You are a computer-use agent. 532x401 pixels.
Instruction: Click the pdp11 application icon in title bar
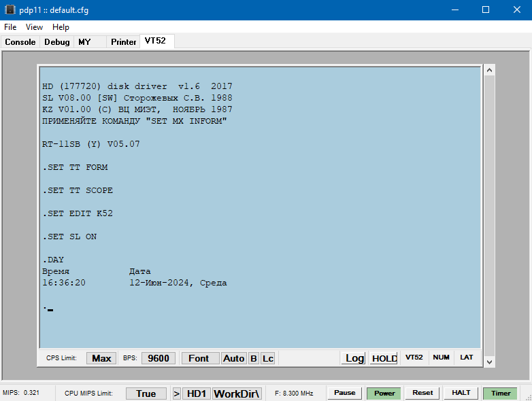[x=10, y=10]
